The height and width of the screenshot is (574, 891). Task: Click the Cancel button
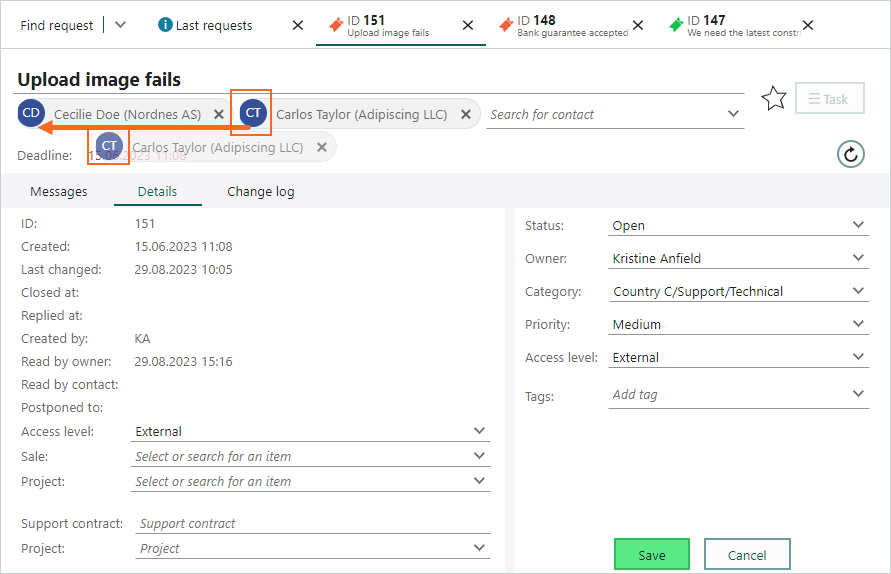click(747, 554)
